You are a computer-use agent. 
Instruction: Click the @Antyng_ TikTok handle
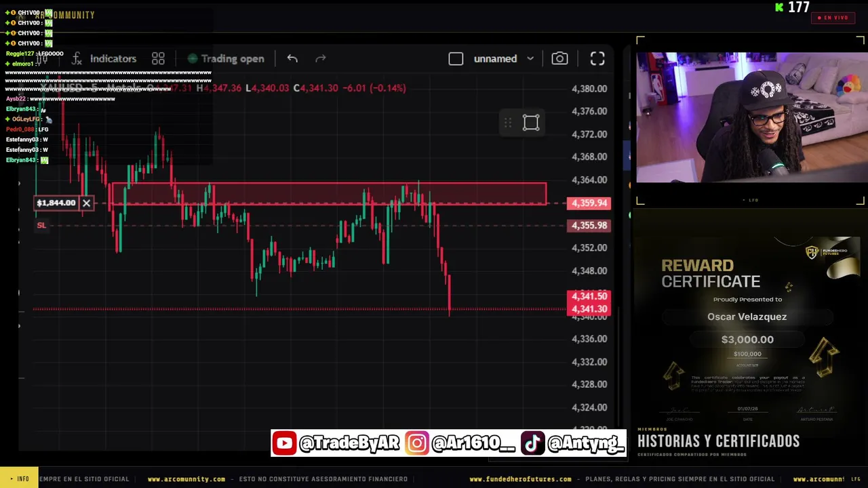tap(585, 443)
